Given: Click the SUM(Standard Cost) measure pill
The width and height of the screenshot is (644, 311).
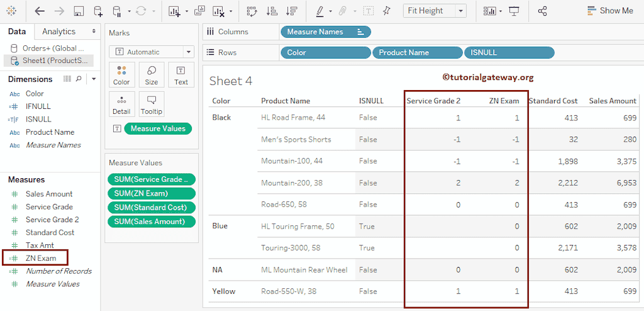Looking at the screenshot, I should (151, 207).
